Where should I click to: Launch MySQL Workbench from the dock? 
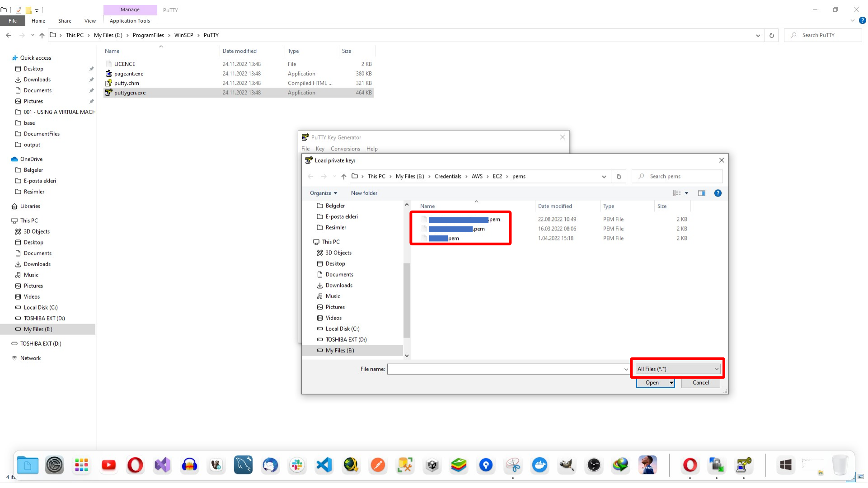[x=243, y=465]
